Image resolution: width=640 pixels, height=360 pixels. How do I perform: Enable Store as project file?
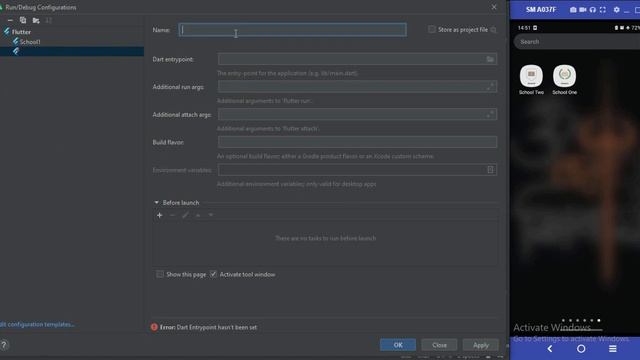point(432,29)
